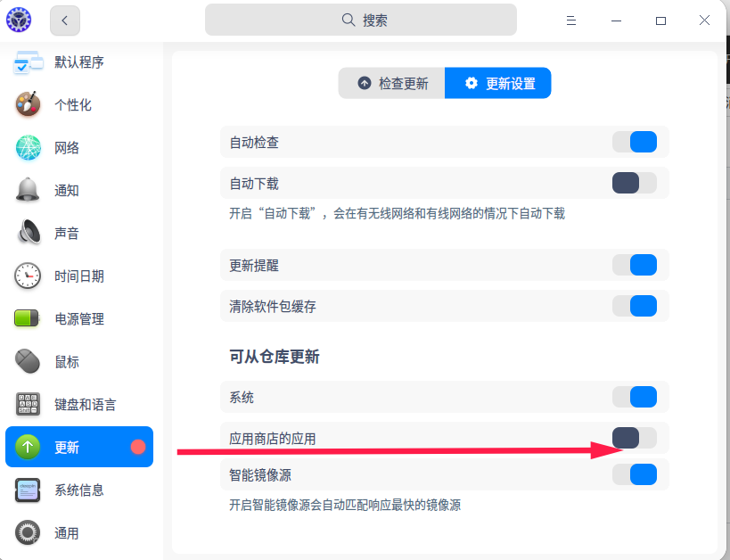Click the back arrow button
This screenshot has width=730, height=560.
pos(65,20)
